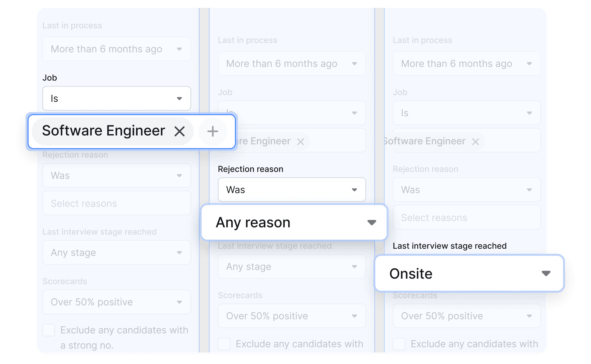
Task: Click the Any reason dropdown arrow
Action: (x=372, y=223)
